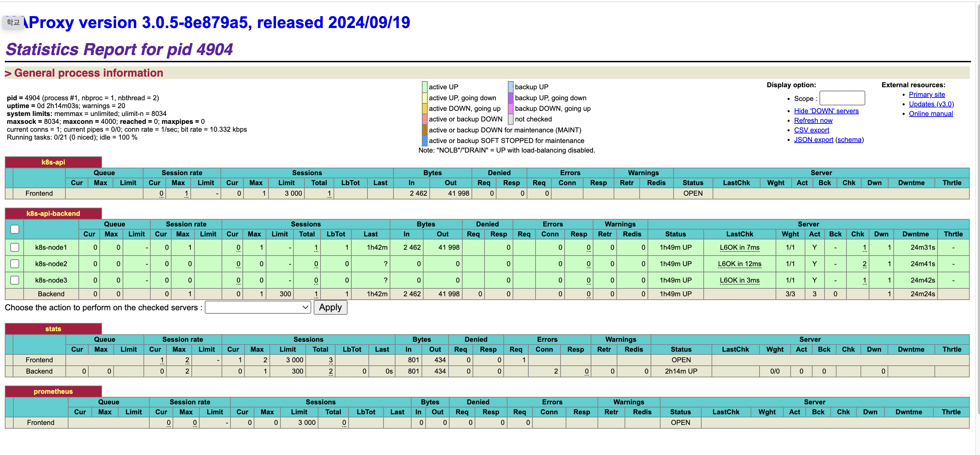This screenshot has width=980, height=455.
Task: Open the Updates (v3.0) link
Action: (931, 104)
